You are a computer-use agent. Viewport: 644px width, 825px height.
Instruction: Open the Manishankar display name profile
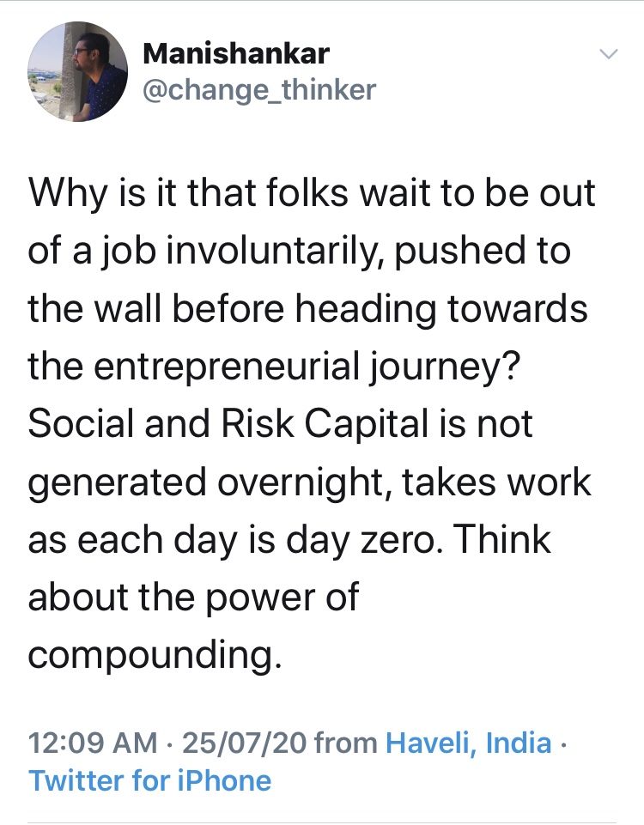click(235, 53)
